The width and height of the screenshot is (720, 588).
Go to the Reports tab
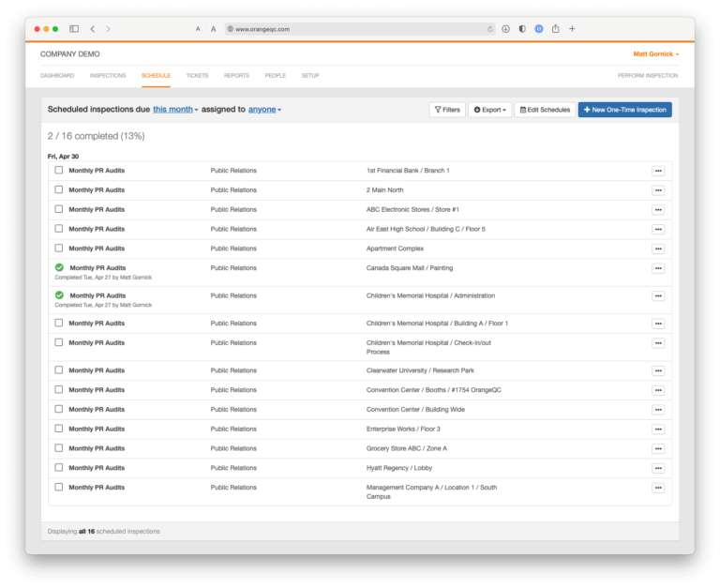point(236,75)
